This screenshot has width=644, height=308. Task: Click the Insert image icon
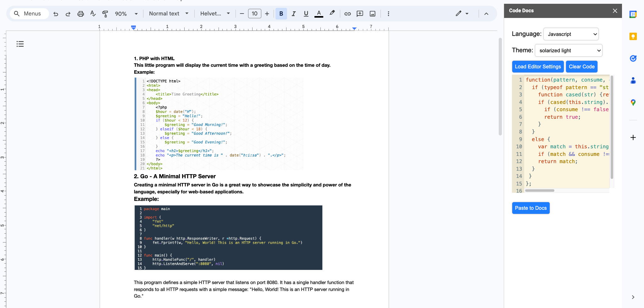373,14
